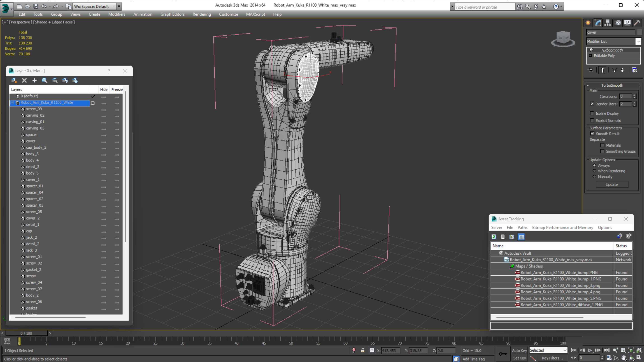Image resolution: width=644 pixels, height=362 pixels.
Task: Switch Asset Tracking to table view icon
Action: coord(521,237)
